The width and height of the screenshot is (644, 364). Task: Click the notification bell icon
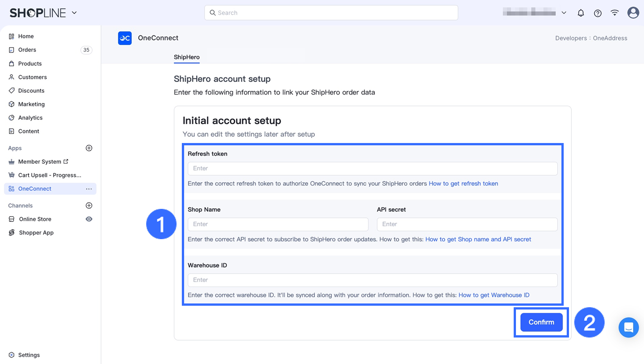(581, 13)
